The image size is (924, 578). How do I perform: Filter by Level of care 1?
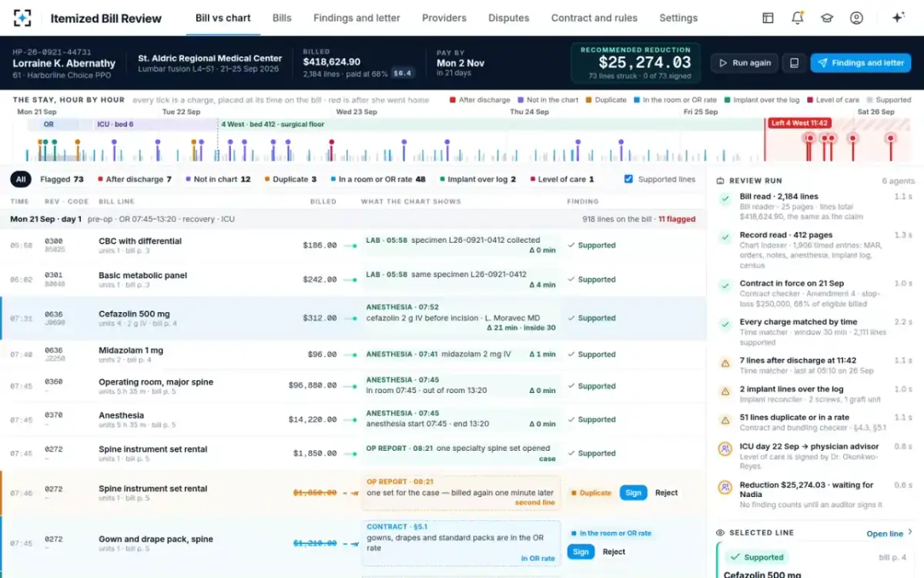point(562,179)
